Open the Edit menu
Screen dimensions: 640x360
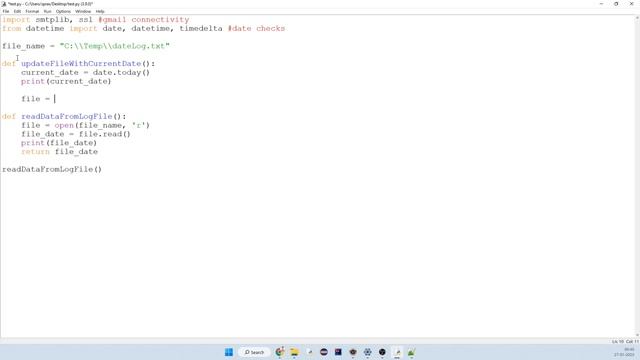tap(17, 11)
